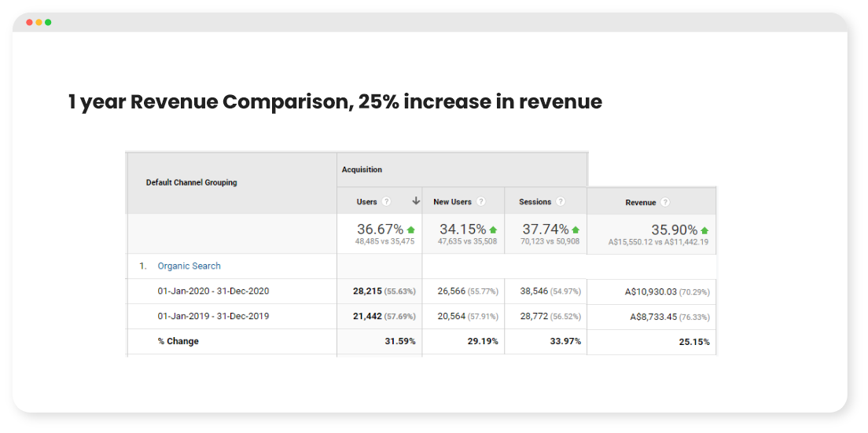
Task: Click the 33.97% sessions change value
Action: tap(566, 342)
